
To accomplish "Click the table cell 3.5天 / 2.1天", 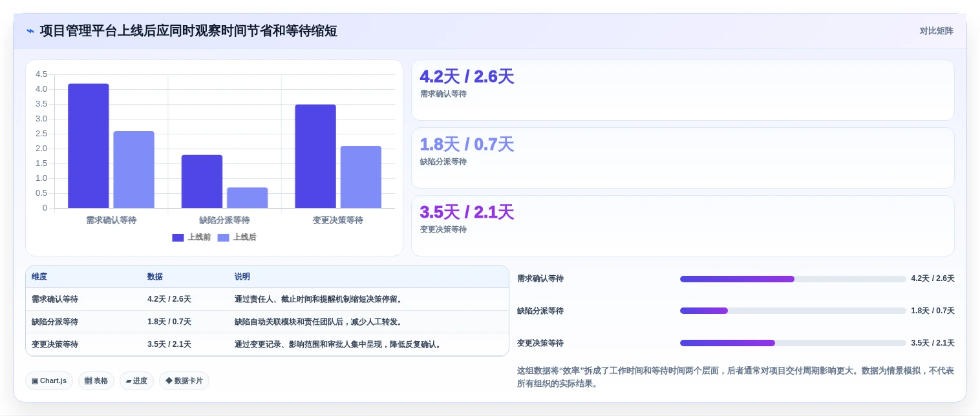I will pos(169,344).
